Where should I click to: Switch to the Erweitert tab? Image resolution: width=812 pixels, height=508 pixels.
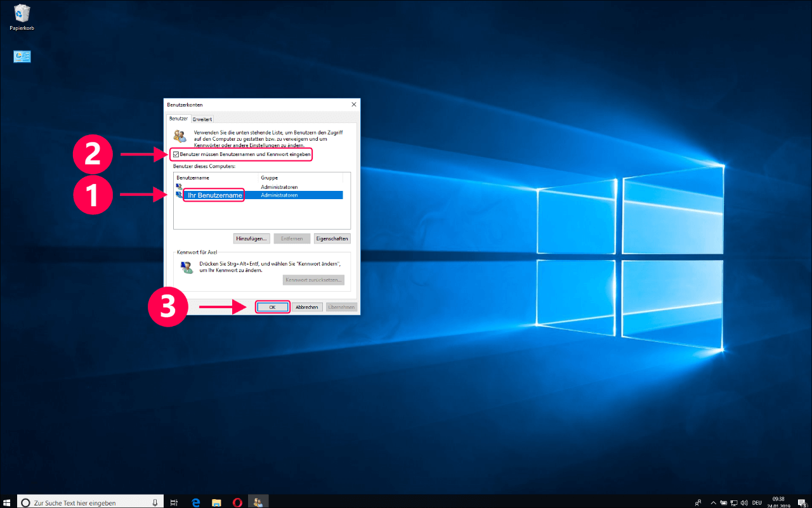click(x=202, y=119)
